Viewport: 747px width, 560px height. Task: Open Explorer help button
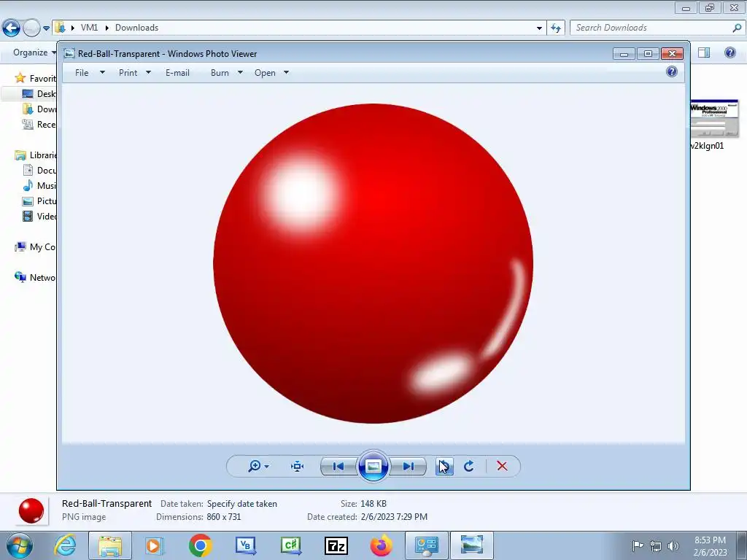[729, 52]
